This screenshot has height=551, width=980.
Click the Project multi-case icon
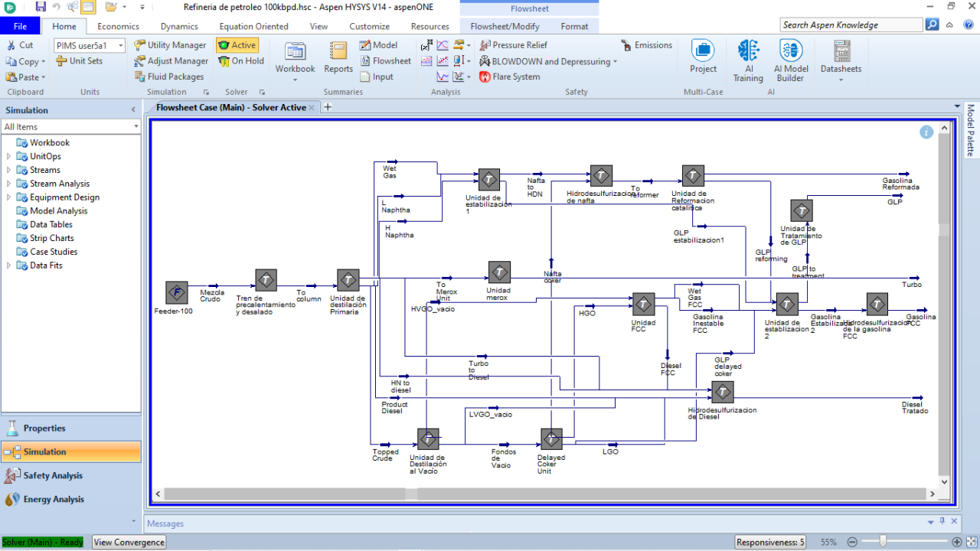click(703, 51)
